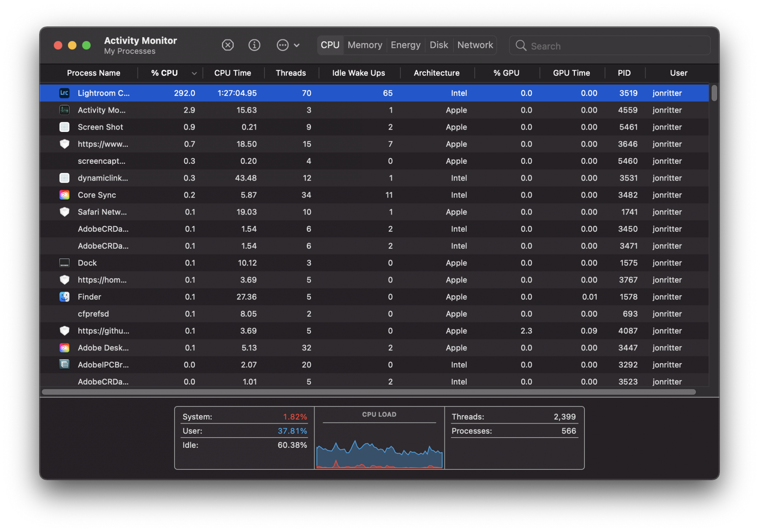Image resolution: width=759 pixels, height=532 pixels.
Task: Click the Core Sync Creative Cloud icon
Action: pos(64,195)
